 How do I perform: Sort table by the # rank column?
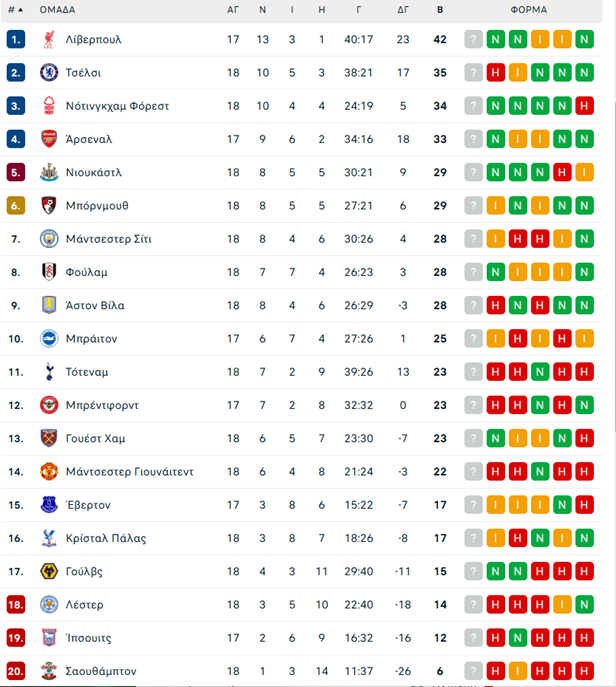[15, 10]
